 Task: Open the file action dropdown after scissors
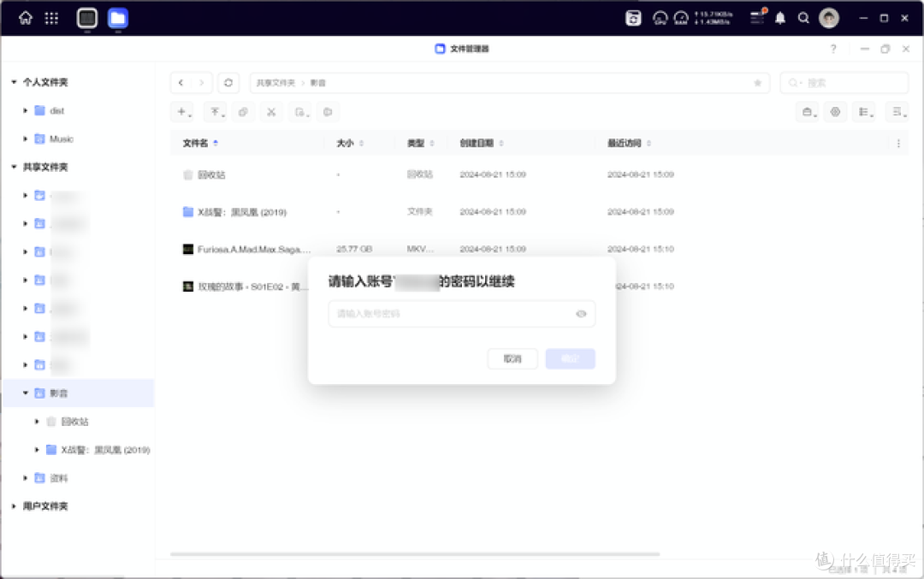point(301,112)
